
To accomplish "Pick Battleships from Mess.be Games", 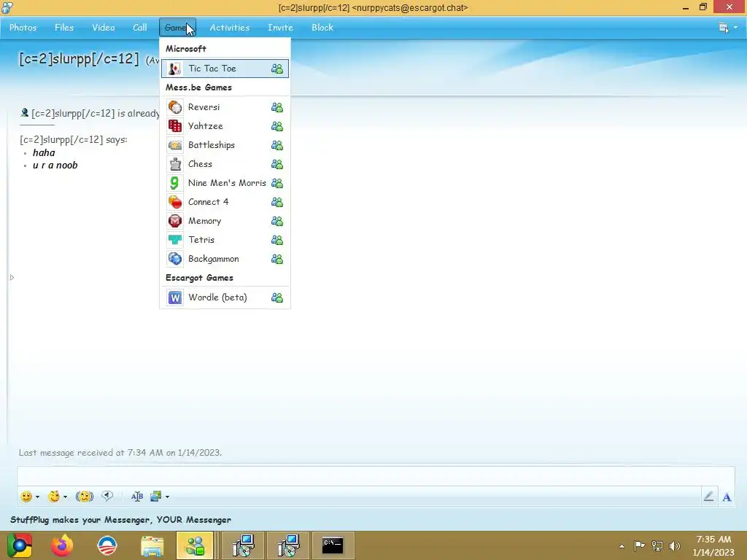I will [x=225, y=145].
